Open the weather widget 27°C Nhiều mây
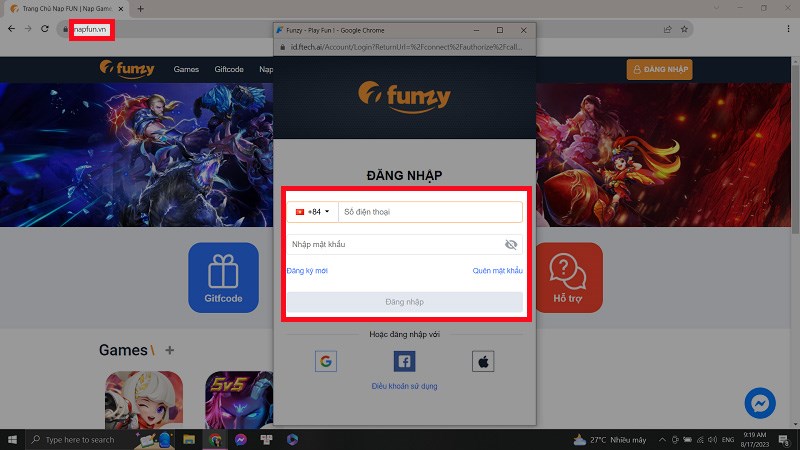The height and width of the screenshot is (450, 800). (610, 440)
